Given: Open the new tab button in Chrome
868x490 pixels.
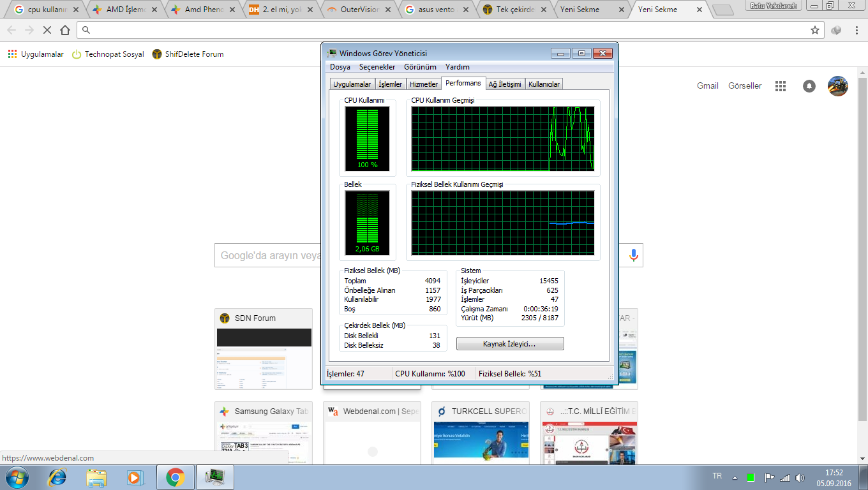Looking at the screenshot, I should click(722, 10).
